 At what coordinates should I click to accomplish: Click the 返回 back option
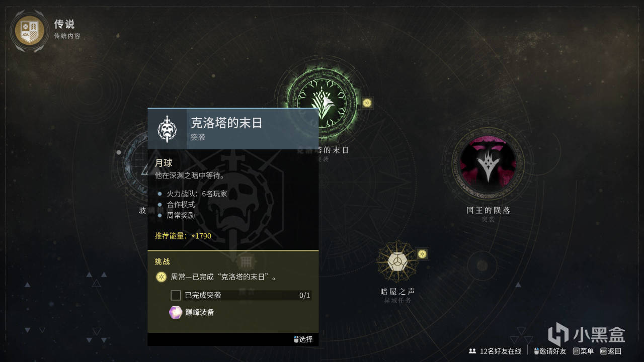point(611,351)
